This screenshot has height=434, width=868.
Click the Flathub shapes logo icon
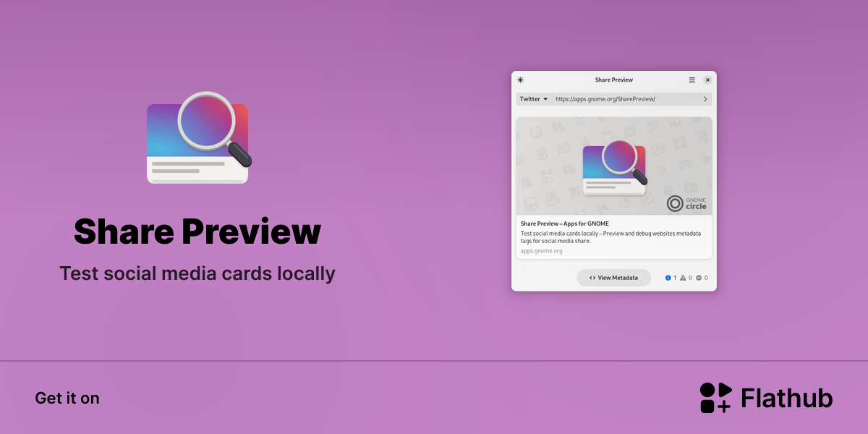coord(716,398)
